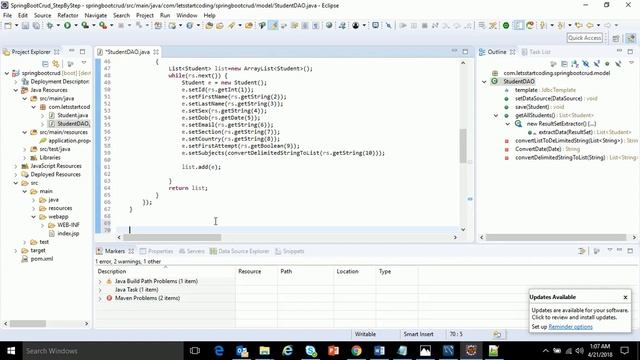Switch to the Servers tab
Screen dimensions: 640x360
(191, 251)
